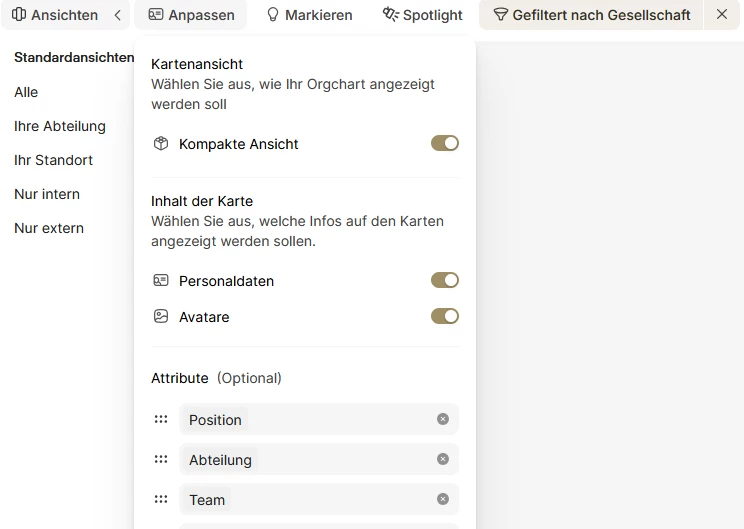This screenshot has width=744, height=529.
Task: Disable the Personaldaten toggle
Action: [x=444, y=280]
